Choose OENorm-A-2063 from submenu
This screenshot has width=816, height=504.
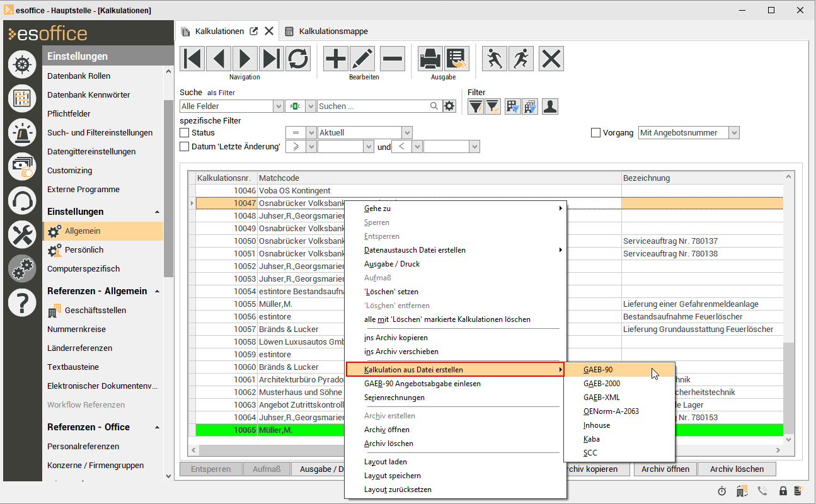(x=619, y=411)
